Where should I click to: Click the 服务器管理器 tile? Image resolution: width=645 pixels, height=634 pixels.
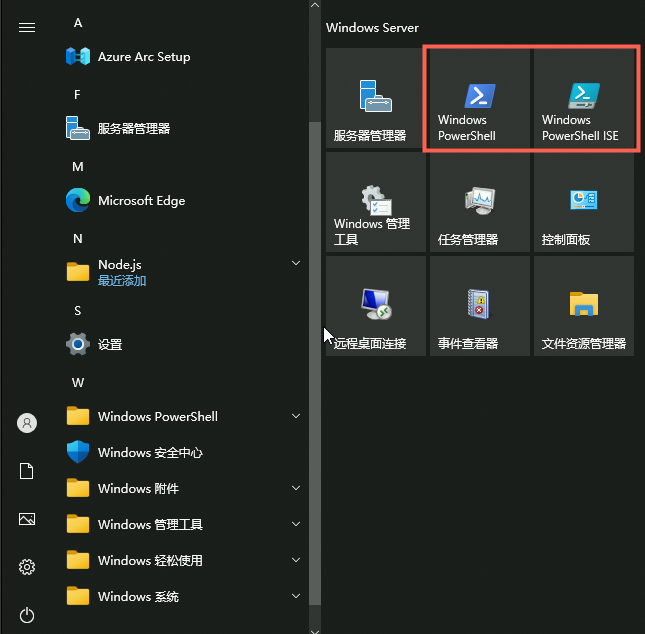(376, 98)
